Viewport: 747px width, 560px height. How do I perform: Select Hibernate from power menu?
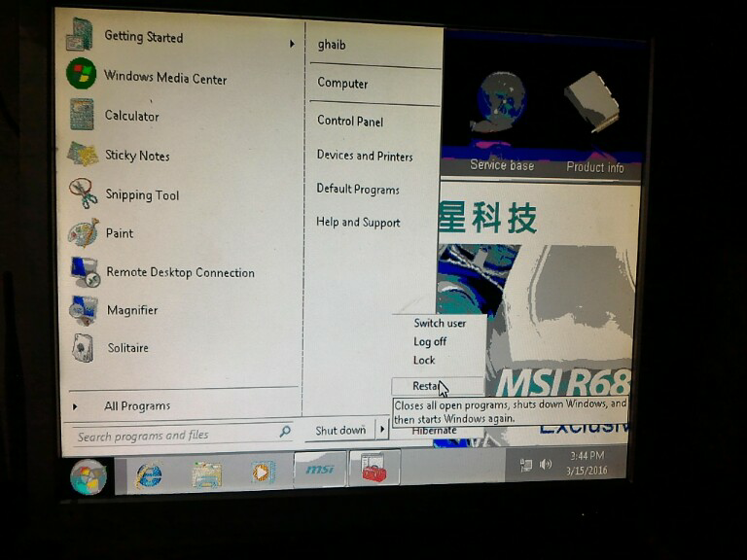tap(435, 431)
